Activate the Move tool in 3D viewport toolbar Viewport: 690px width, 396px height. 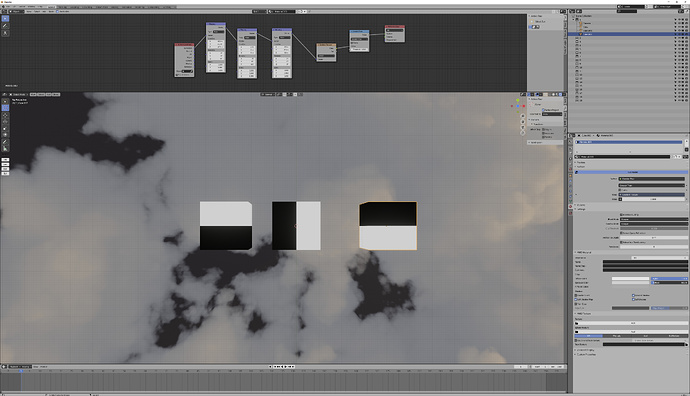pos(5,115)
